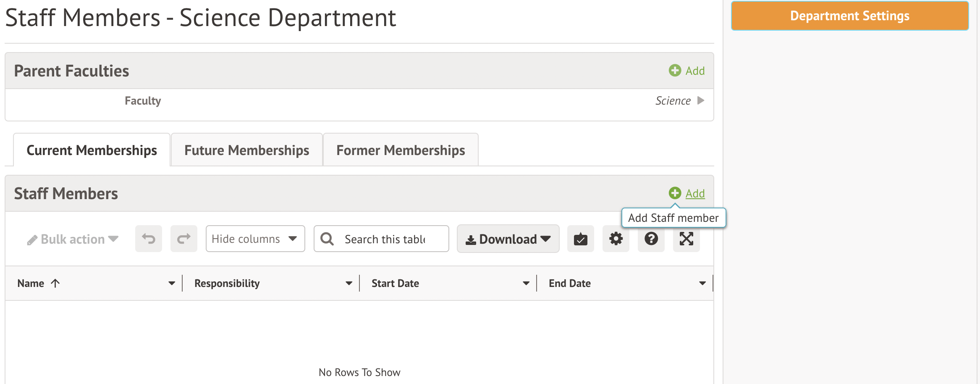Click the Department Settings button
The width and height of the screenshot is (980, 384).
coord(849,16)
